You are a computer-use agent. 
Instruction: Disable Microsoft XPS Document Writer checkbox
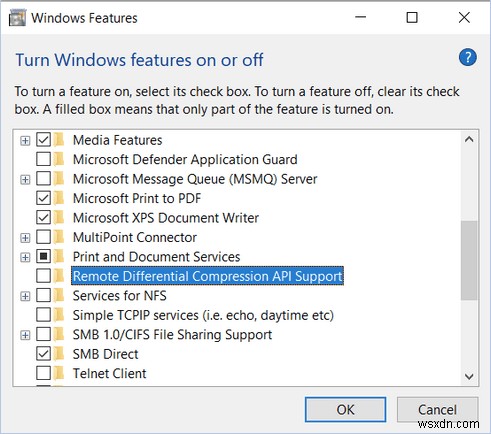[43, 218]
